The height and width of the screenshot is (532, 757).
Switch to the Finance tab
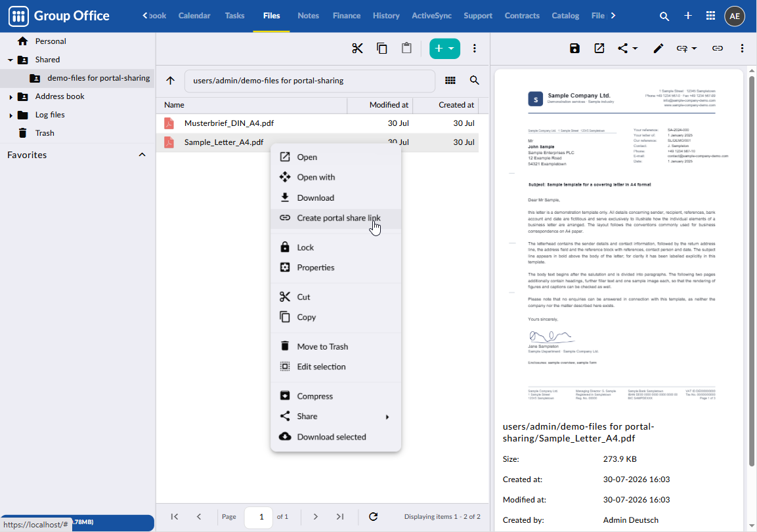[347, 16]
